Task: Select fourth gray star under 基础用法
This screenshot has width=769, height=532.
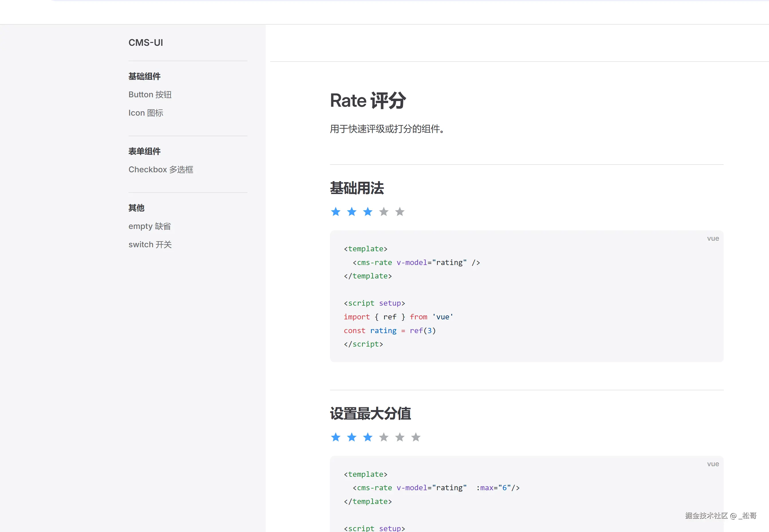Action: [x=384, y=212]
